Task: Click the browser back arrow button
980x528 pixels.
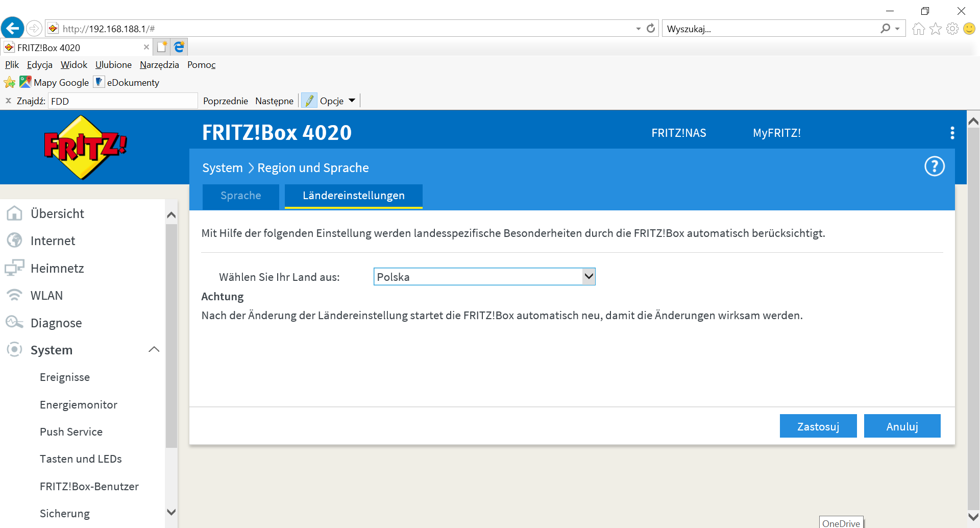Action: (x=13, y=28)
